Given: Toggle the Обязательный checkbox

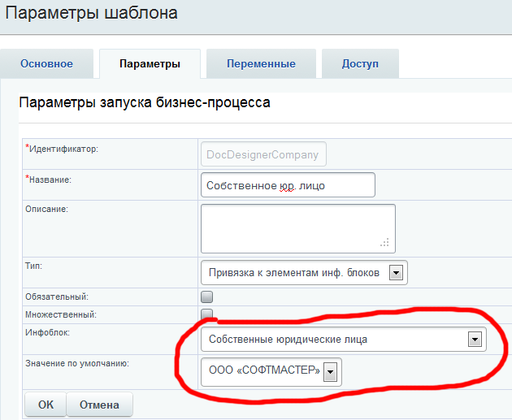Looking at the screenshot, I should pos(207,297).
